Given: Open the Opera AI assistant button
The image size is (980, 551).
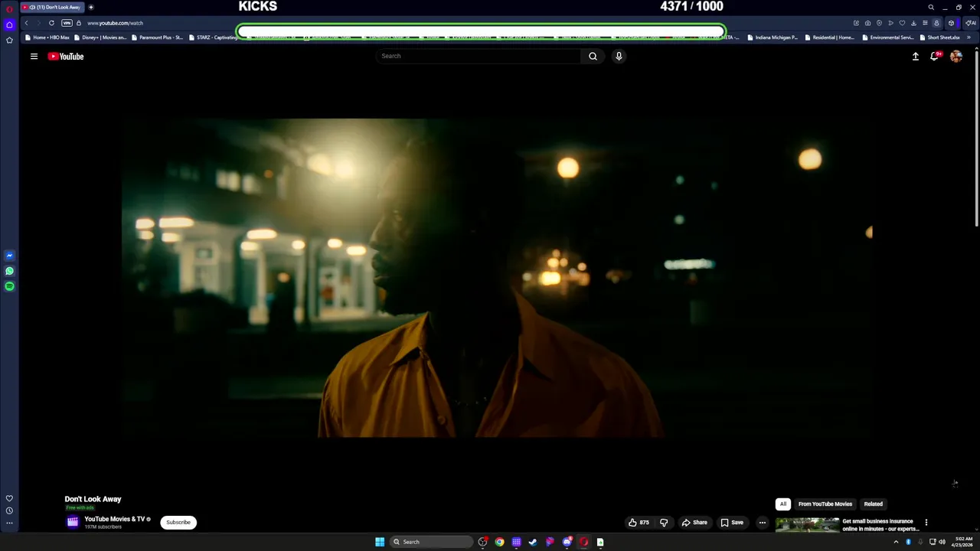Looking at the screenshot, I should click(970, 23).
